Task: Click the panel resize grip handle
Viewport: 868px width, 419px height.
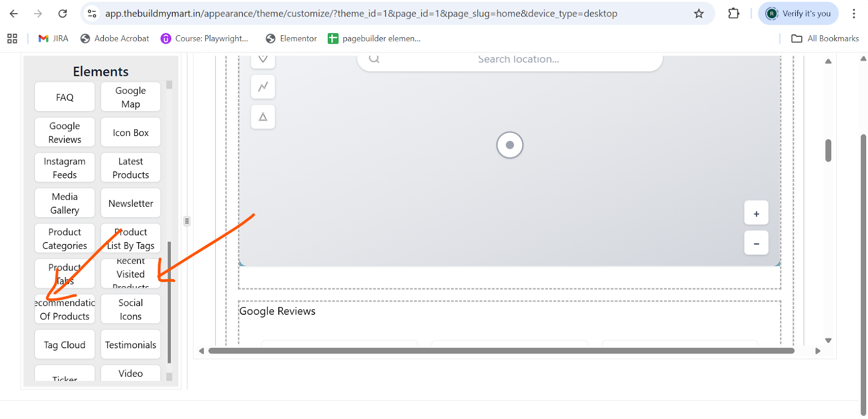Action: point(187,221)
